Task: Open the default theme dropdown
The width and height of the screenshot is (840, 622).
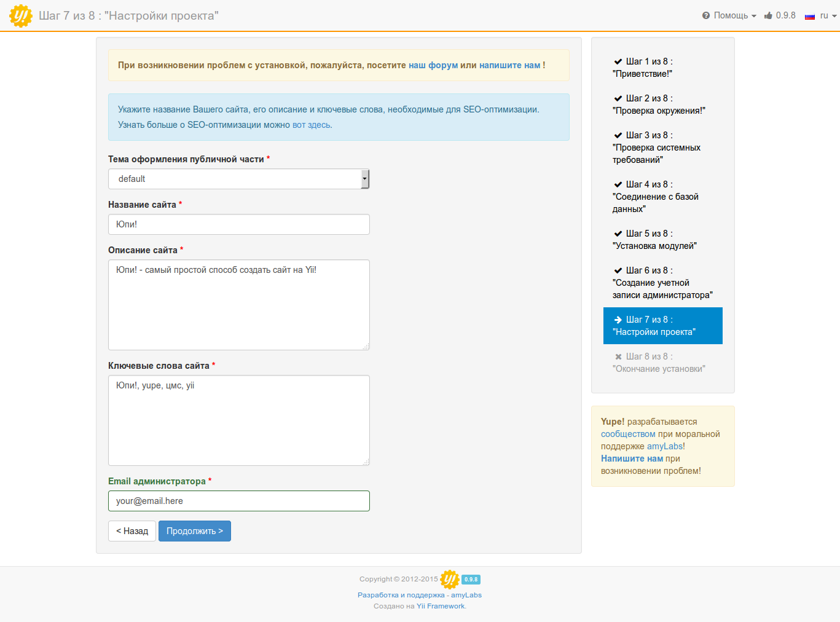Action: point(238,179)
